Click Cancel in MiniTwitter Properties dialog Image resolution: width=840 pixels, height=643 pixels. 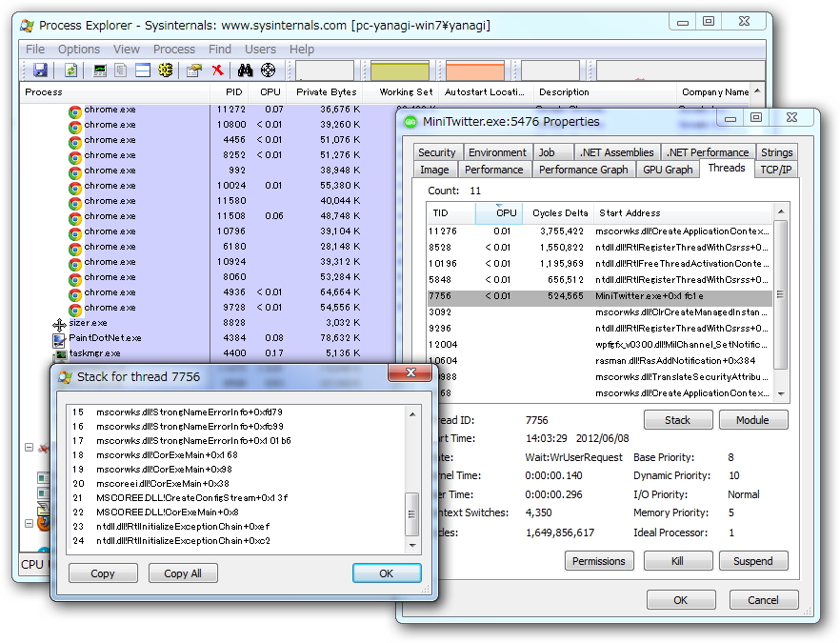coord(764,600)
